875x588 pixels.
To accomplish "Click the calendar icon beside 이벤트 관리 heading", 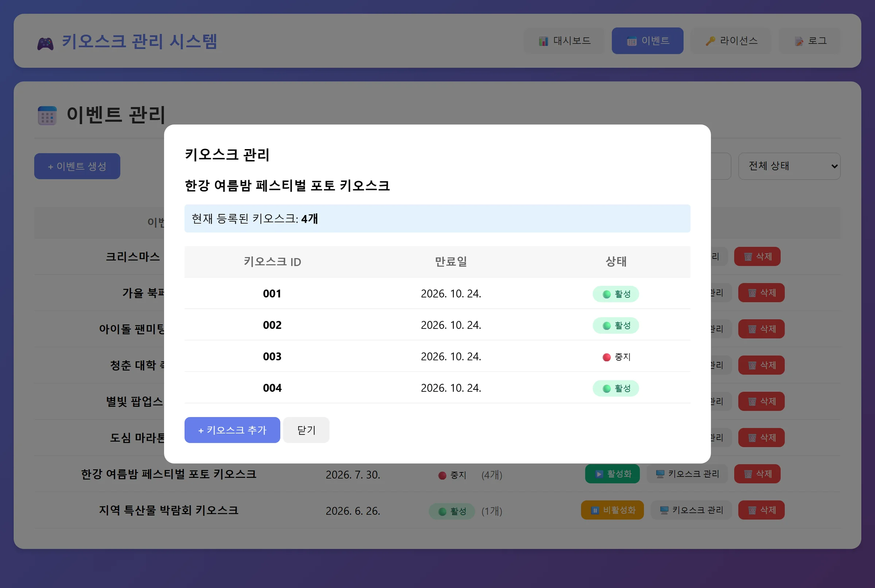I will pos(47,116).
